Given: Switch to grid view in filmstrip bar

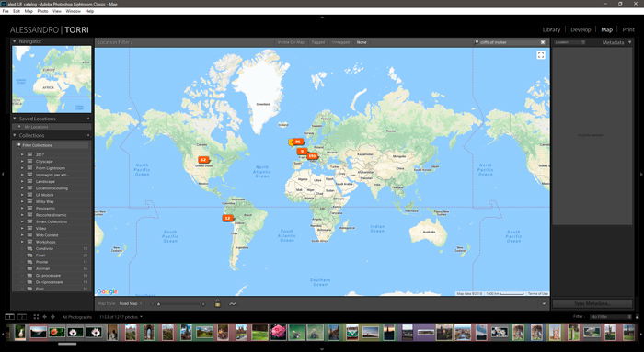Looking at the screenshot, I should [x=36, y=317].
